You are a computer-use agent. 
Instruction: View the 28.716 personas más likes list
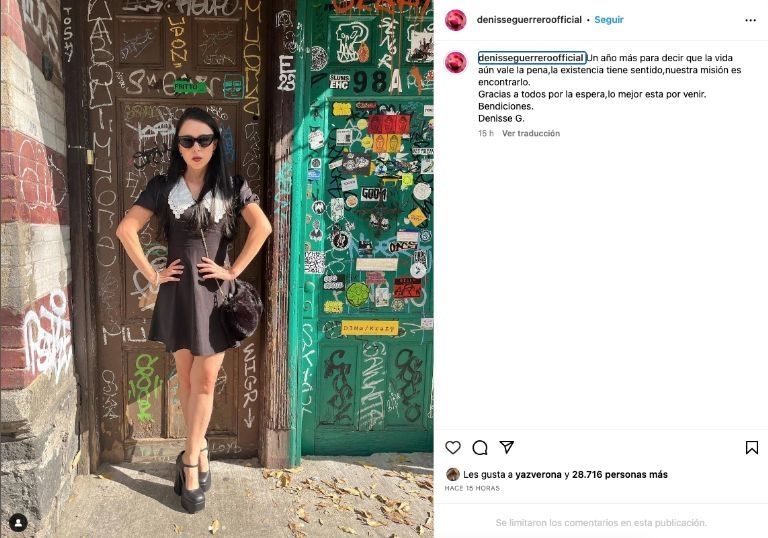(620, 474)
